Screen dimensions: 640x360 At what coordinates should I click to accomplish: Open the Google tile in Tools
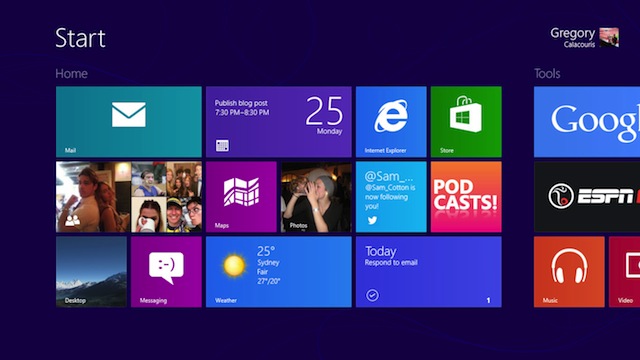coord(587,122)
